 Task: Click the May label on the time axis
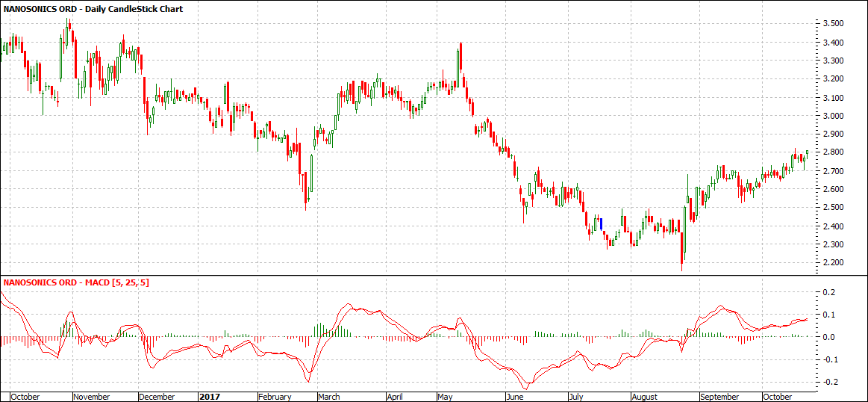(445, 397)
